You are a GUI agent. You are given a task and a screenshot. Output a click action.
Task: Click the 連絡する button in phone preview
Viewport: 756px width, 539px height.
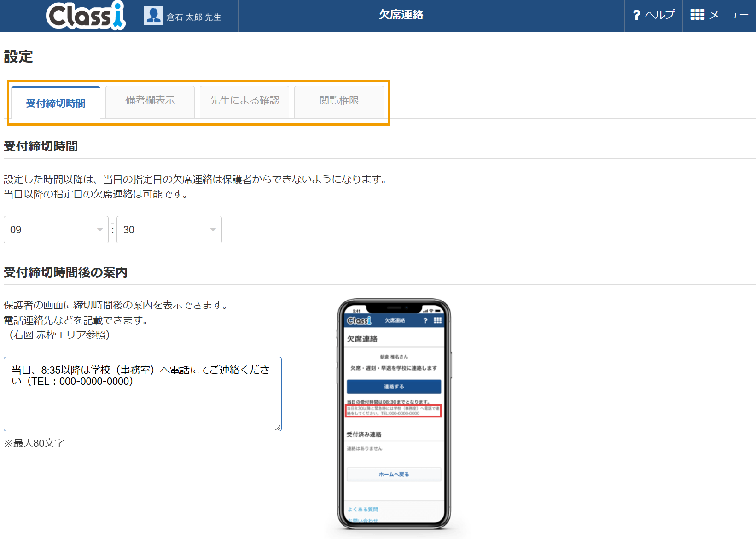coord(394,387)
